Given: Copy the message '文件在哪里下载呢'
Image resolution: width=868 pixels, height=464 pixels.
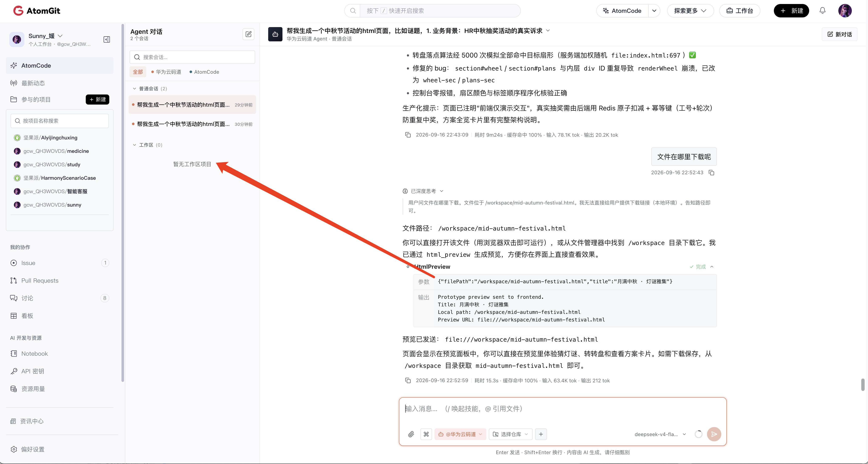Looking at the screenshot, I should [x=711, y=172].
